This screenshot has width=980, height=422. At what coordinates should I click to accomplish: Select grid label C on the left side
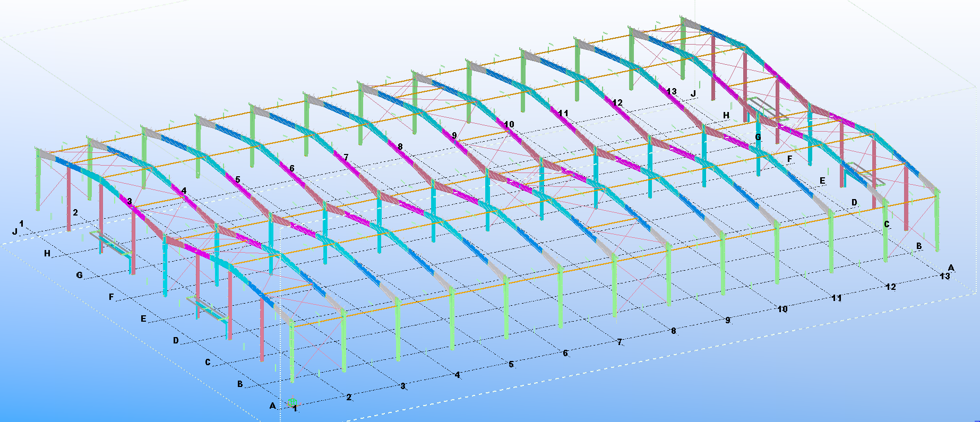pyautogui.click(x=208, y=363)
